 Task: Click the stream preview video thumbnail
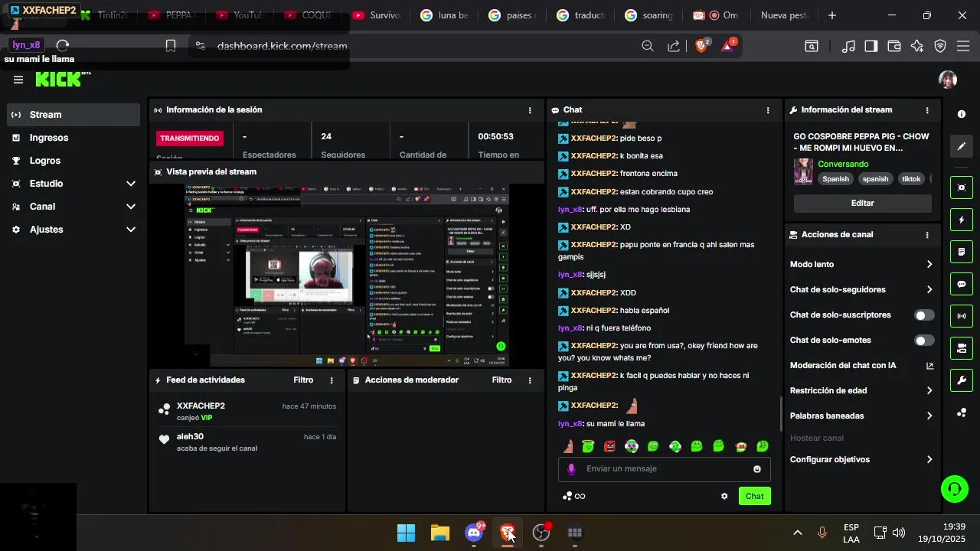coord(347,275)
